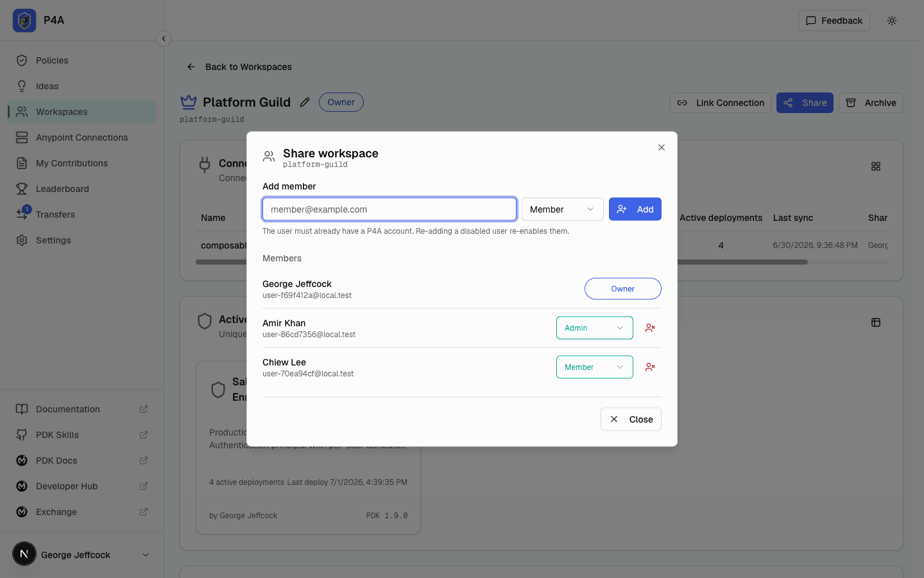The width and height of the screenshot is (924, 578).
Task: Open Transfers with notification badge
Action: pos(81,215)
